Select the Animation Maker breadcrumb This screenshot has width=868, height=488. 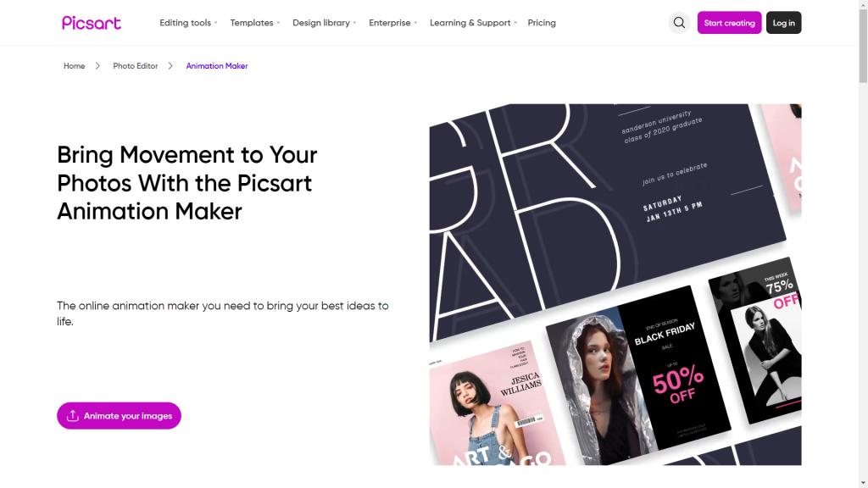217,66
